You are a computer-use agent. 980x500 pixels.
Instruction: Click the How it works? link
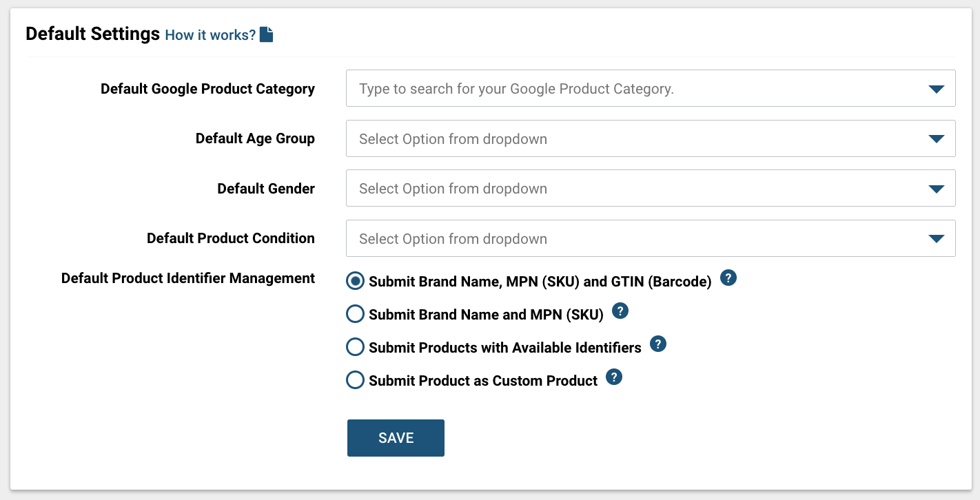coord(210,35)
